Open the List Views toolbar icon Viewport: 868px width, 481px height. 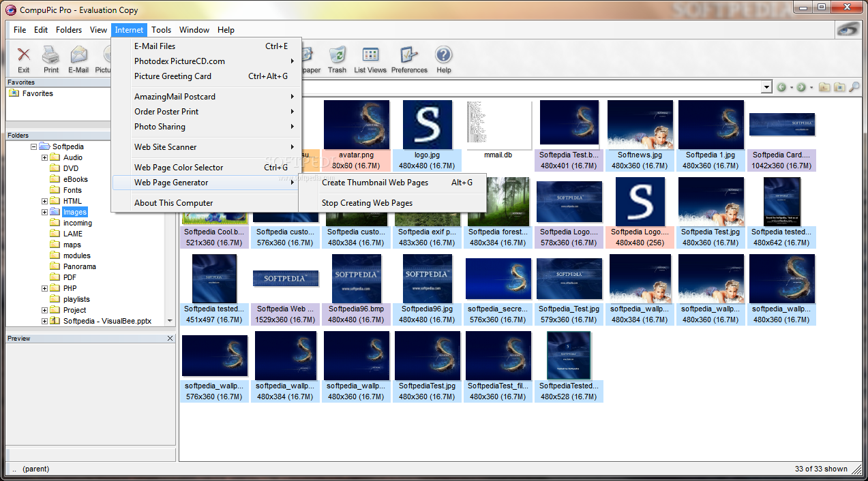370,55
